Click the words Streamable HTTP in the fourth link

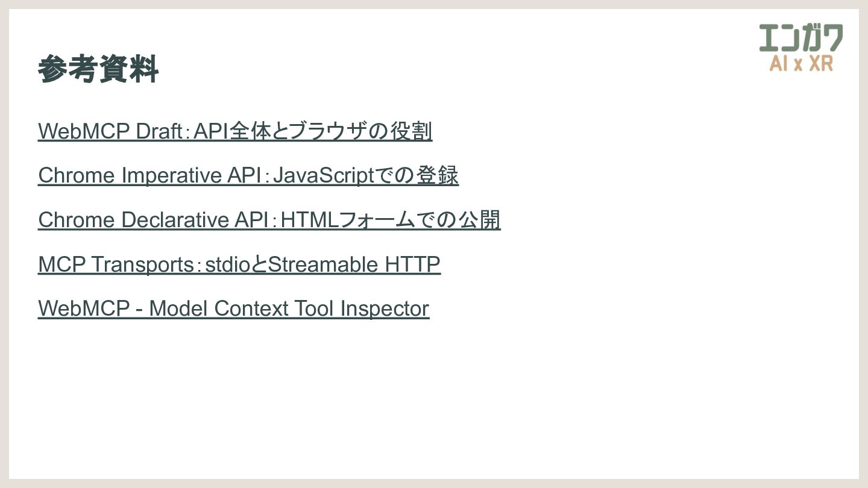point(354,264)
